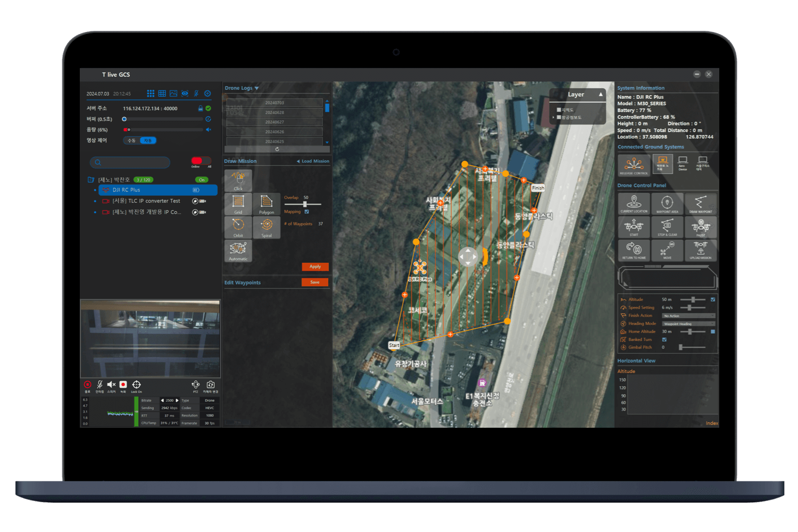Click the Waypoint Area control
This screenshot has height=532, width=798.
point(667,204)
